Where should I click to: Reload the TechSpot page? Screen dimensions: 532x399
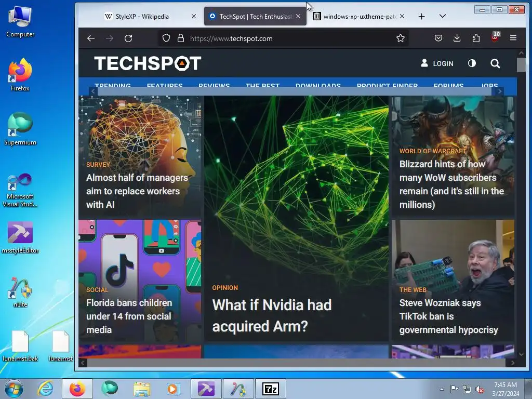coord(128,38)
